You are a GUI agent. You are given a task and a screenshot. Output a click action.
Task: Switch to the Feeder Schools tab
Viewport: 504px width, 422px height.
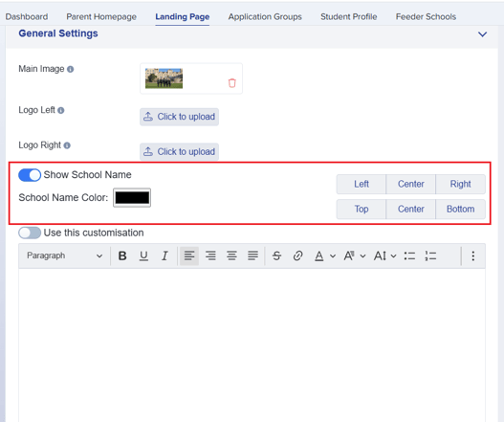[426, 16]
